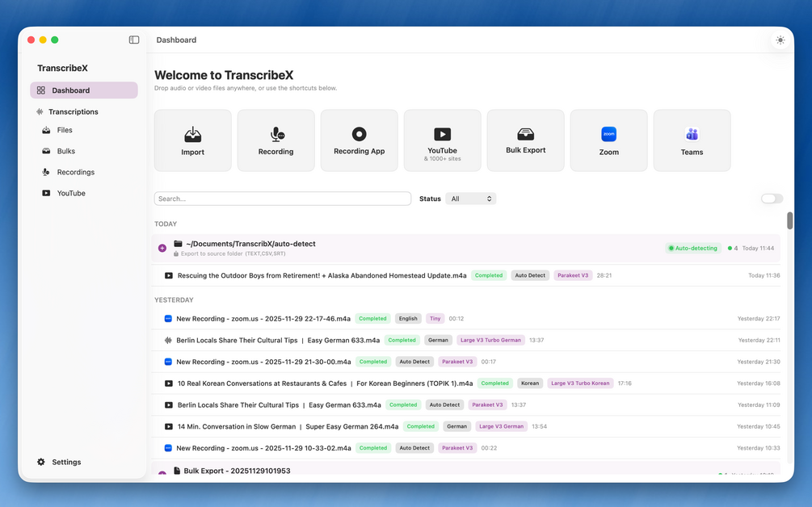Open 10 Real Korean Conversations file
Image resolution: width=812 pixels, height=507 pixels.
[326, 383]
